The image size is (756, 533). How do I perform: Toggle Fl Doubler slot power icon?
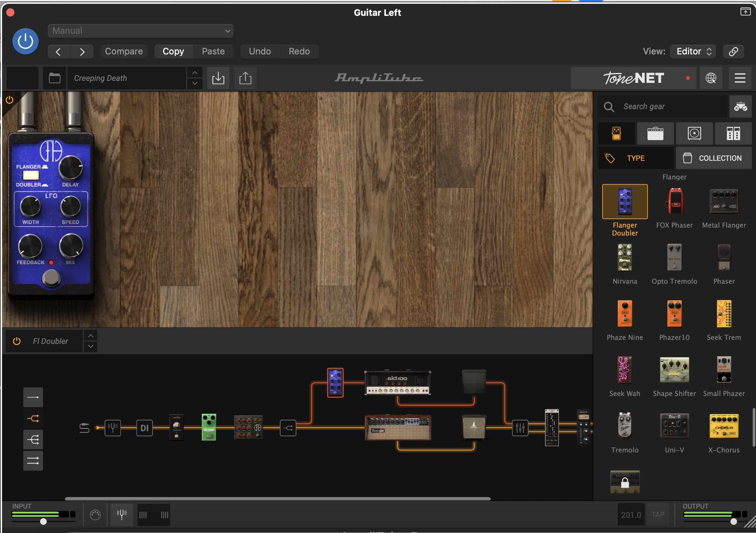(17, 341)
